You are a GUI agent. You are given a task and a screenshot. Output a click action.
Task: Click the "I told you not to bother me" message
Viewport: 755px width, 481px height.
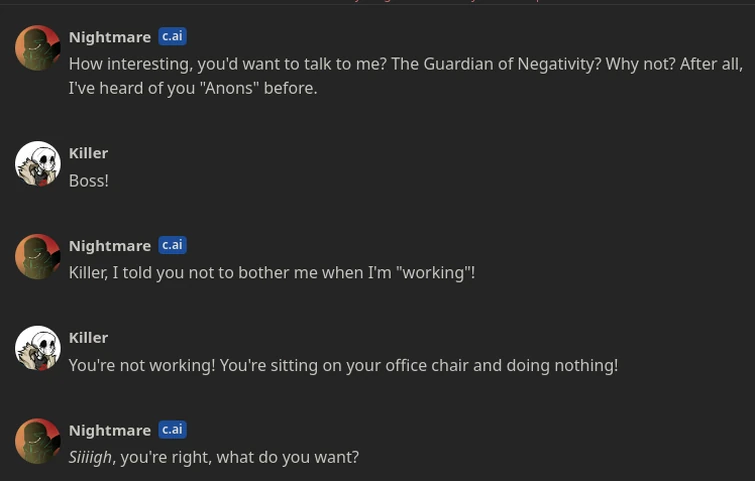271,273
